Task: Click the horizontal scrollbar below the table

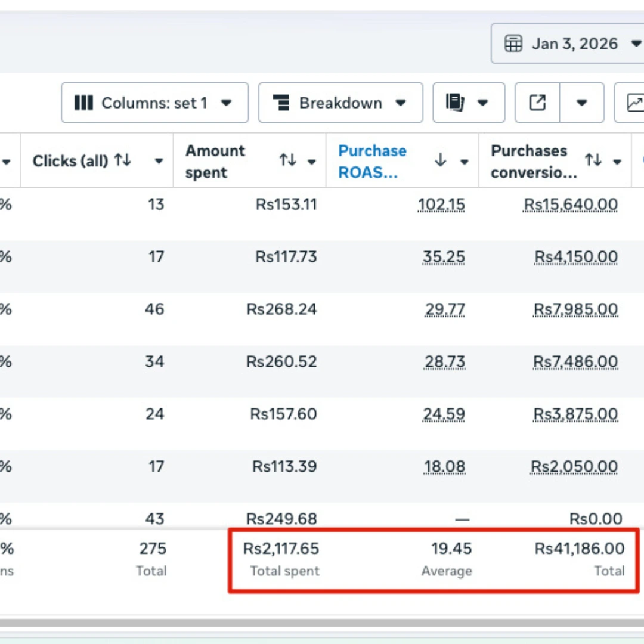Action: [322, 623]
